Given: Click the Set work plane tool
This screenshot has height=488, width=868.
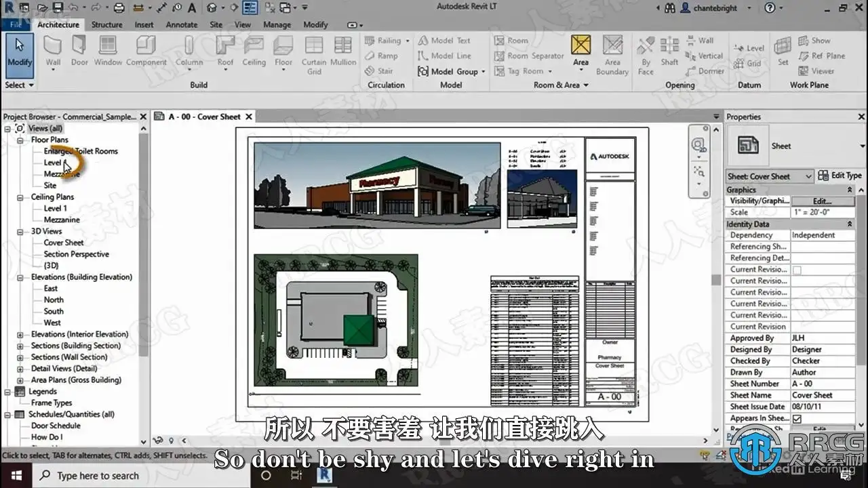Looking at the screenshot, I should pyautogui.click(x=783, y=52).
